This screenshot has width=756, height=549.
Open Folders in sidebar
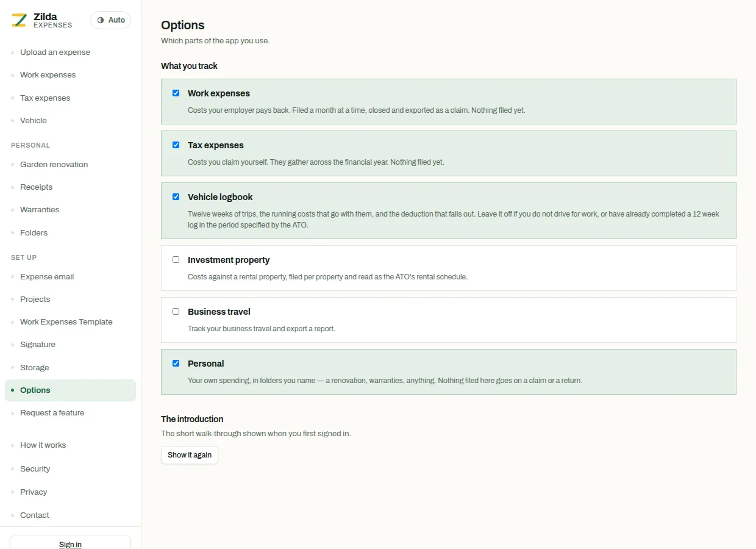pos(70,233)
